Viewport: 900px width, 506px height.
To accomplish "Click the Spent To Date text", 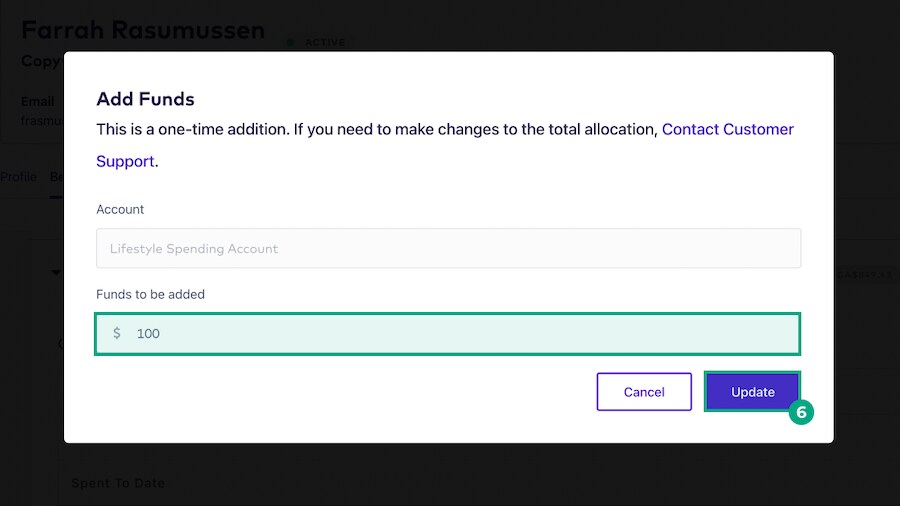I will [118, 483].
